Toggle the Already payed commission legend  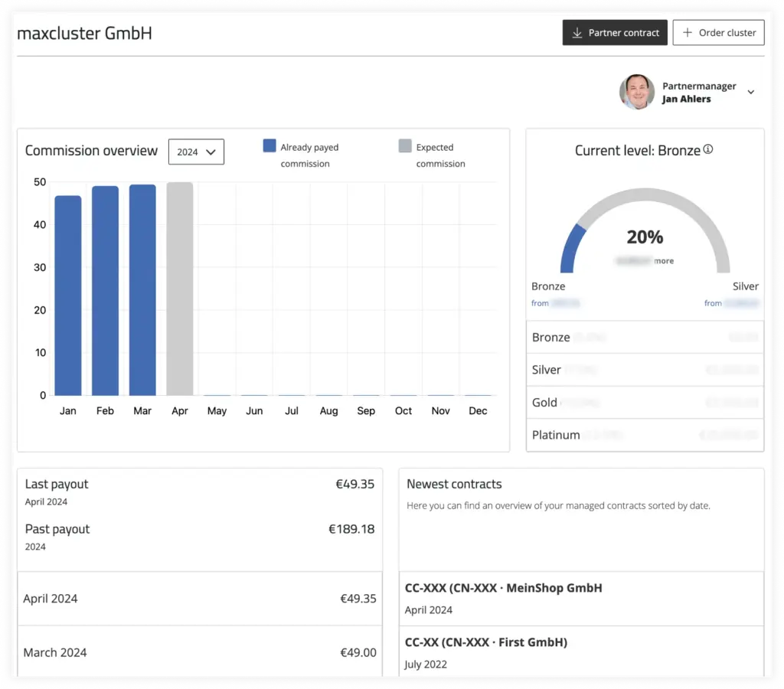click(269, 146)
